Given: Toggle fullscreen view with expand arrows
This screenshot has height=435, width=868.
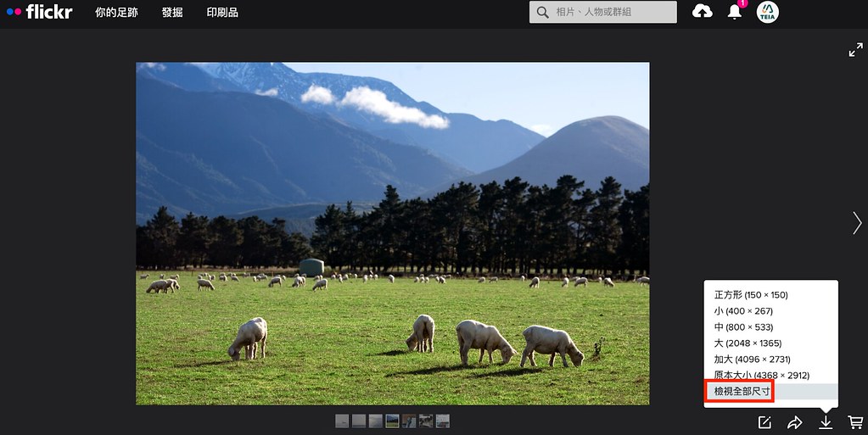Looking at the screenshot, I should [x=855, y=50].
